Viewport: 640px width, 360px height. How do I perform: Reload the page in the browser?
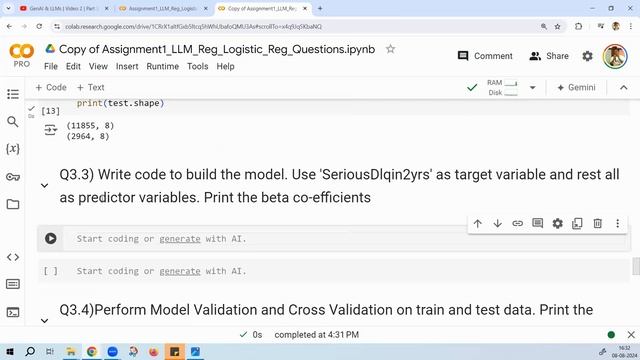(39, 27)
